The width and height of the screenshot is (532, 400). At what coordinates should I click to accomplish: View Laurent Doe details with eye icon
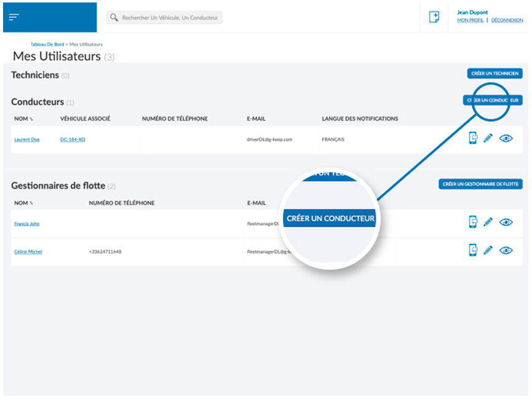506,139
